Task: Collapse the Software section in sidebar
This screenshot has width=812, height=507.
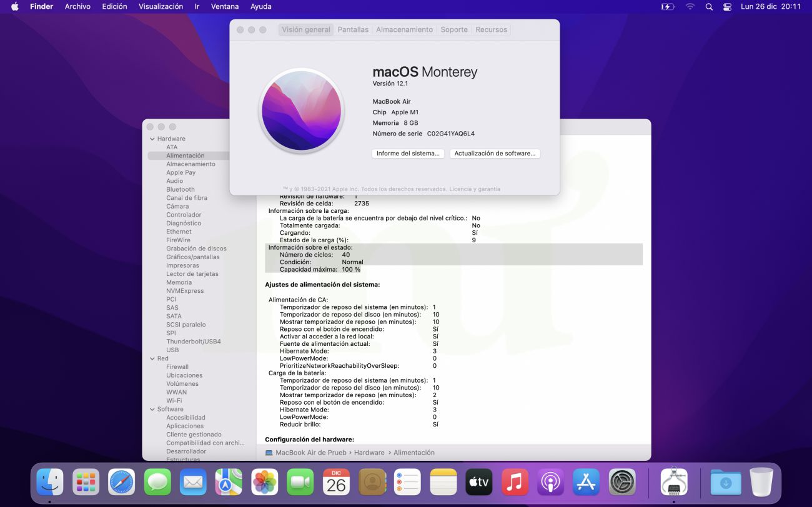Action: coord(152,409)
